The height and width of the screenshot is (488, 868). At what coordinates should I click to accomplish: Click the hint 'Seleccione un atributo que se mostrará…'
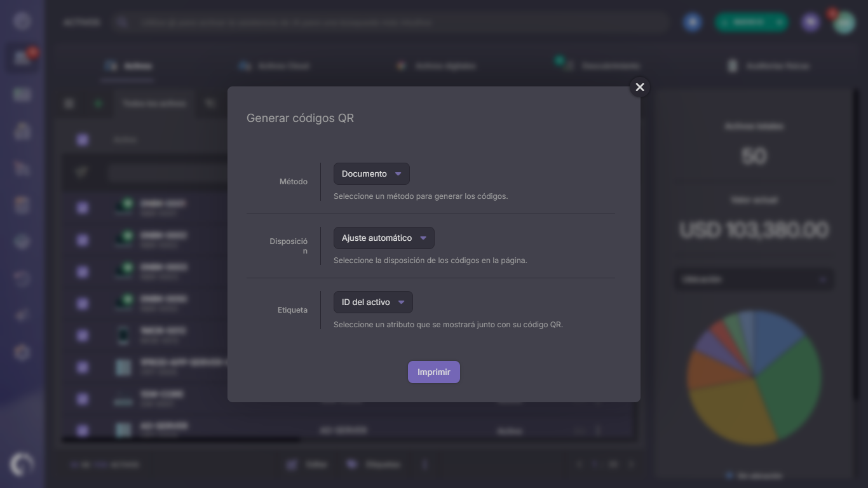[448, 325]
